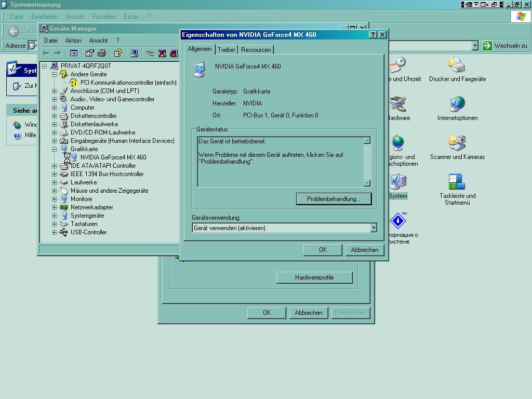The width and height of the screenshot is (532, 399).
Task: Select the Allgemein tab
Action: click(199, 49)
